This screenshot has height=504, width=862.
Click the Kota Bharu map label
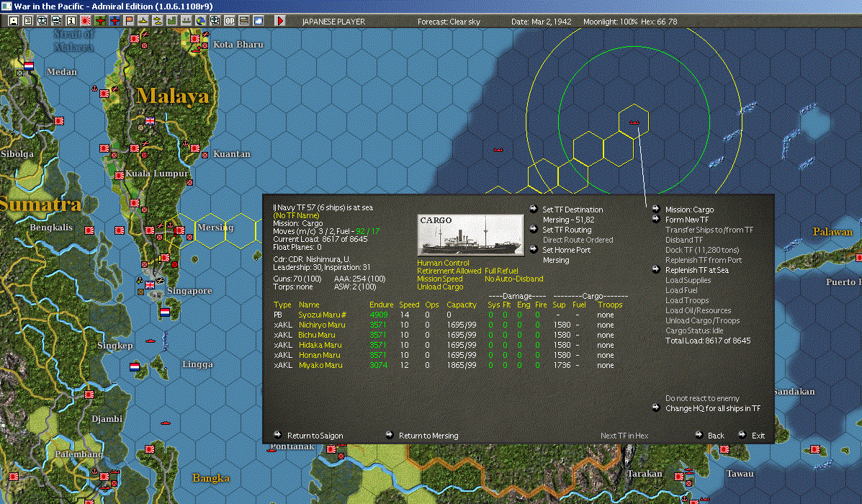238,45
